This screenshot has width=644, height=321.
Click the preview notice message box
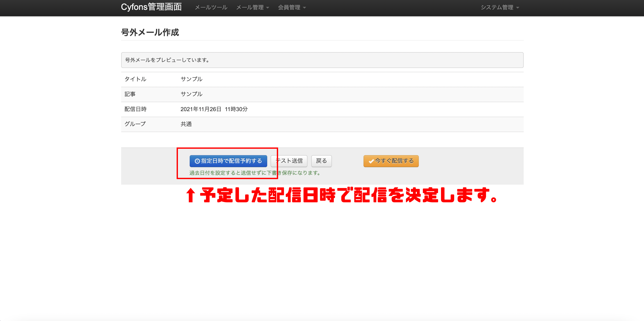pyautogui.click(x=322, y=60)
